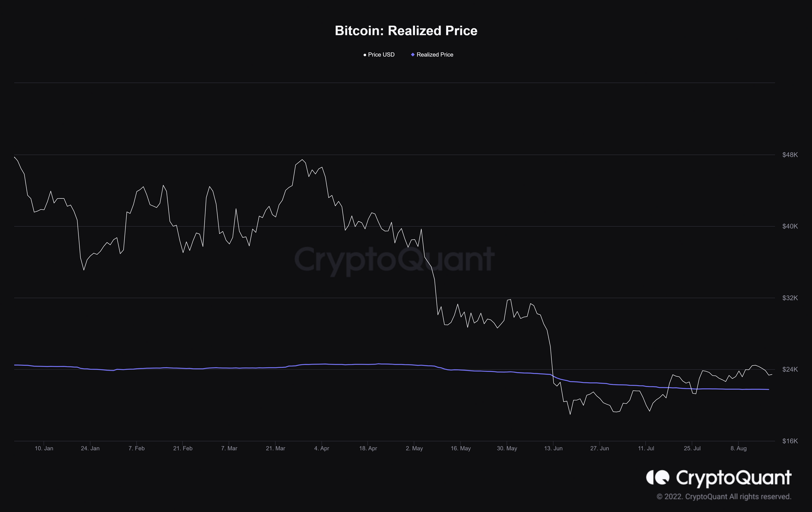Click the 21. Mar date label
812x512 pixels.
pyautogui.click(x=275, y=449)
